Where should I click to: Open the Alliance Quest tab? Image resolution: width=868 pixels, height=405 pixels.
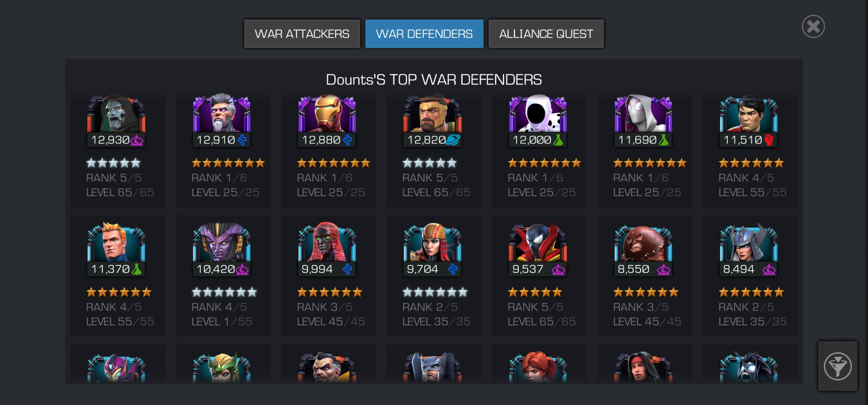[546, 34]
